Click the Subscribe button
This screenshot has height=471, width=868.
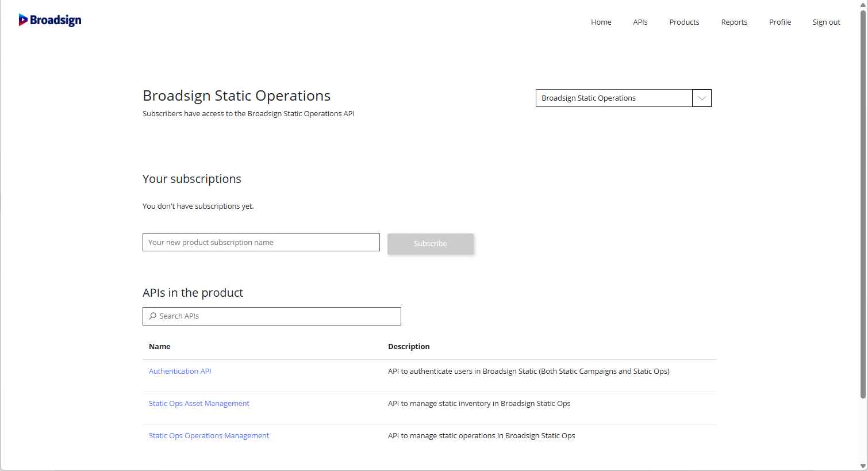tap(431, 243)
